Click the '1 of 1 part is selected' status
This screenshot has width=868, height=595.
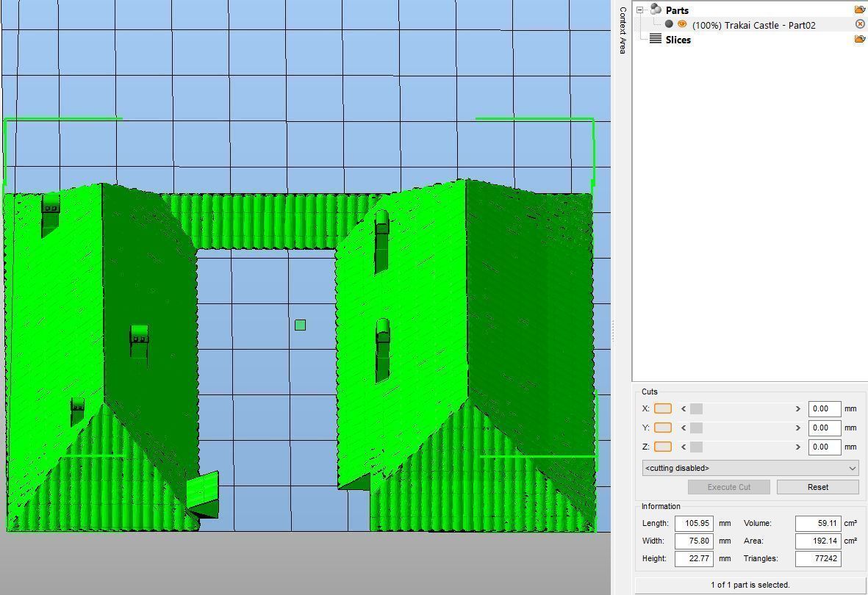coord(750,585)
